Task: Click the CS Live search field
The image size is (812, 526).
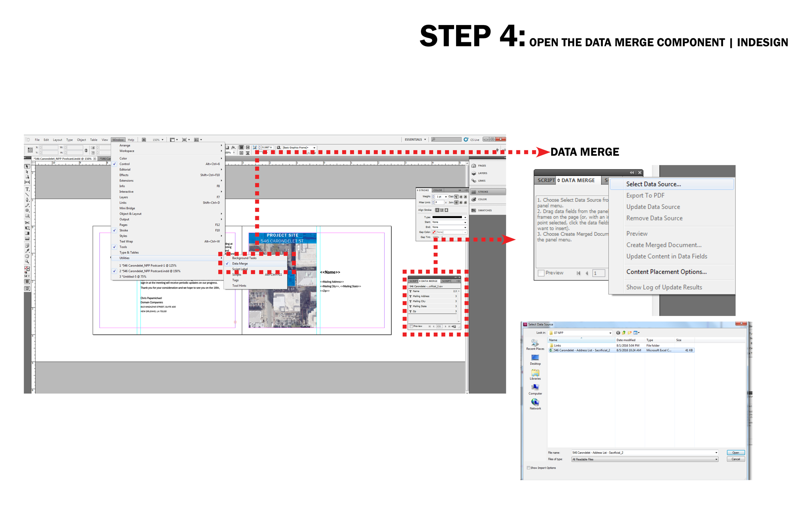Action: (446, 139)
